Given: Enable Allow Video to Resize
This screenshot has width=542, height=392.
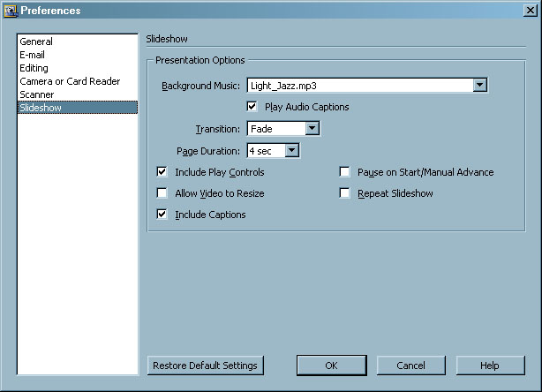Looking at the screenshot, I should click(162, 193).
